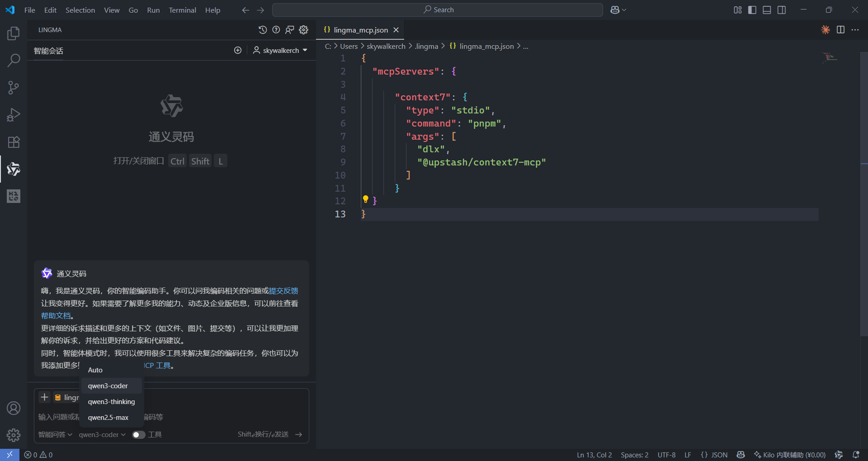The width and height of the screenshot is (868, 461).
Task: Open the Manage gear in activity bar
Action: (x=14, y=435)
